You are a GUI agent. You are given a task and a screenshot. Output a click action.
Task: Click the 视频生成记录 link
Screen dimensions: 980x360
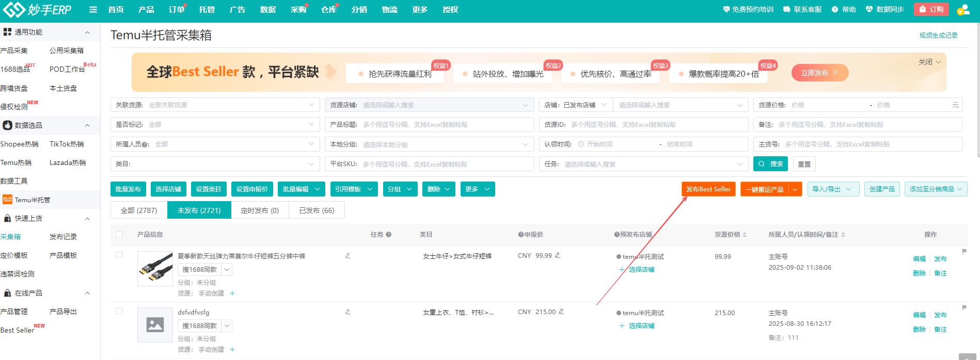pyautogui.click(x=938, y=36)
